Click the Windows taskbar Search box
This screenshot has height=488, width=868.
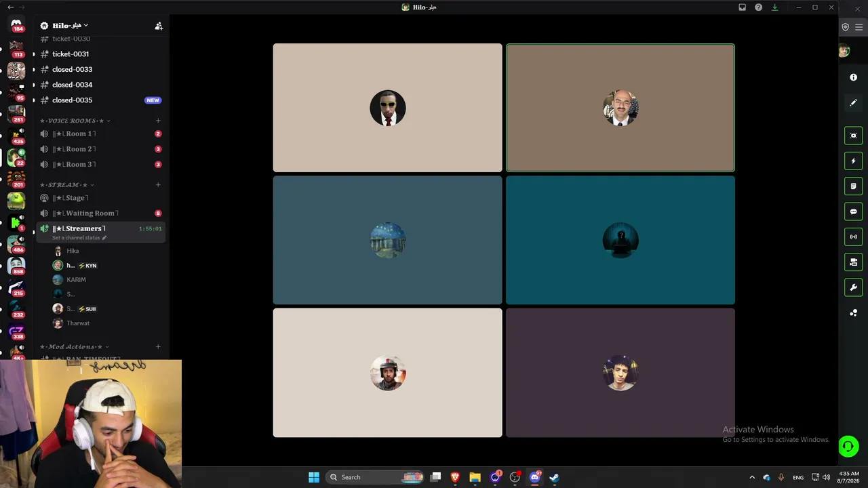[x=375, y=477]
